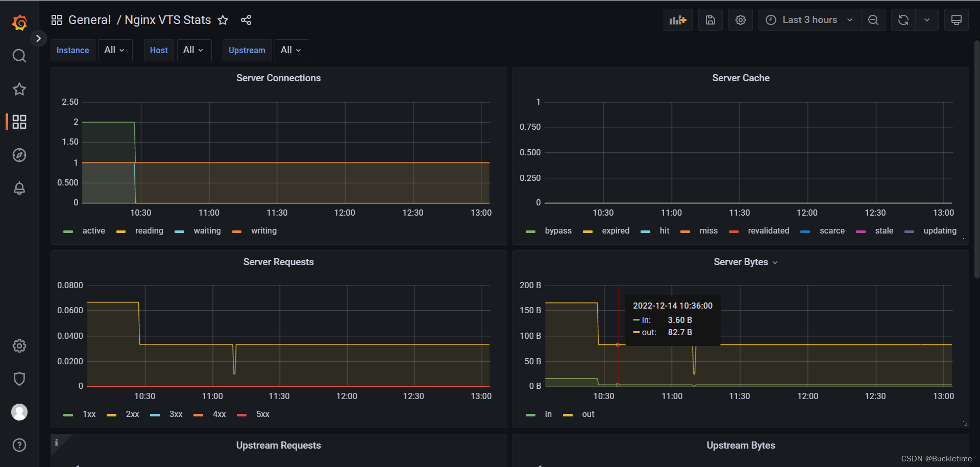
Task: Click the Instance variable label
Action: (x=72, y=50)
